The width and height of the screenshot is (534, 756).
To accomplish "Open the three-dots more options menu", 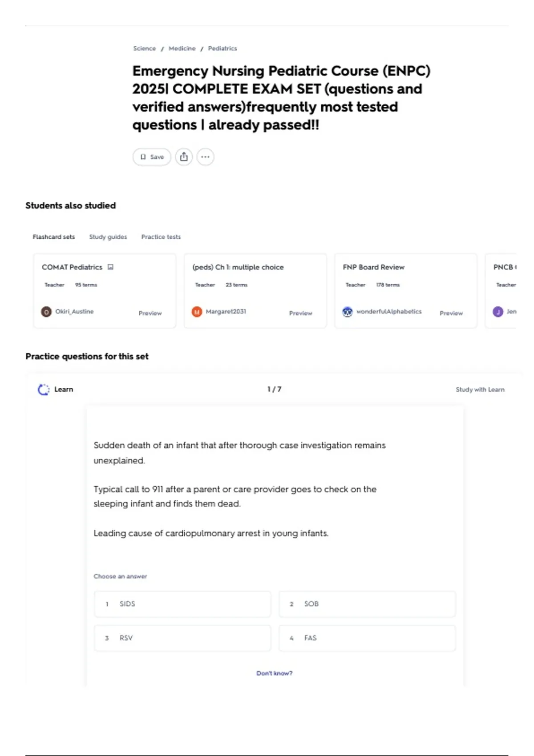I will click(205, 157).
